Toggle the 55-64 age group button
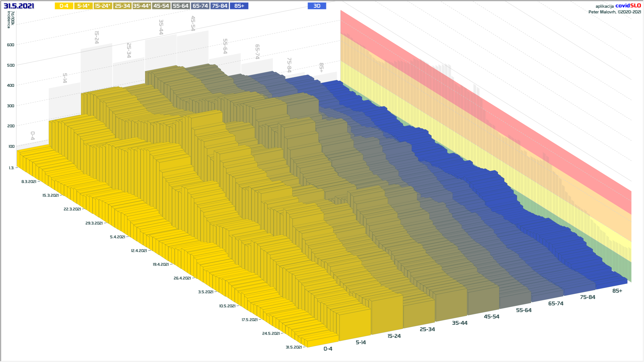The width and height of the screenshot is (644, 362). [180, 6]
